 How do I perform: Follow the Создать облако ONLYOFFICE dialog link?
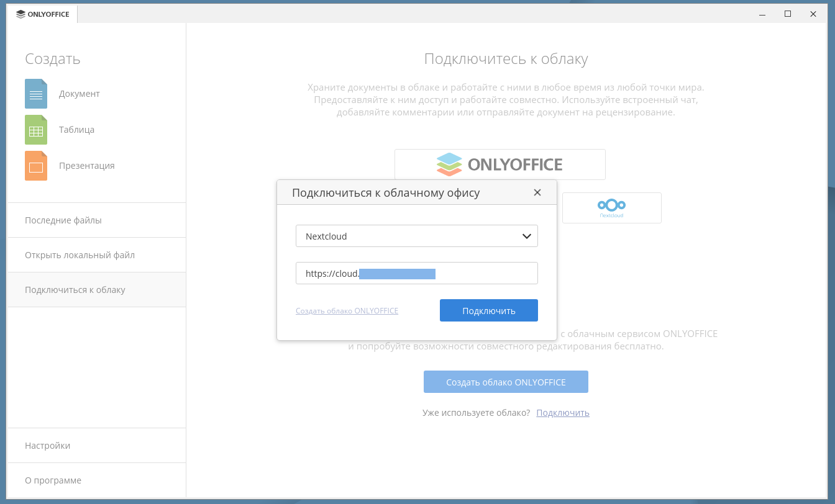pyautogui.click(x=347, y=310)
